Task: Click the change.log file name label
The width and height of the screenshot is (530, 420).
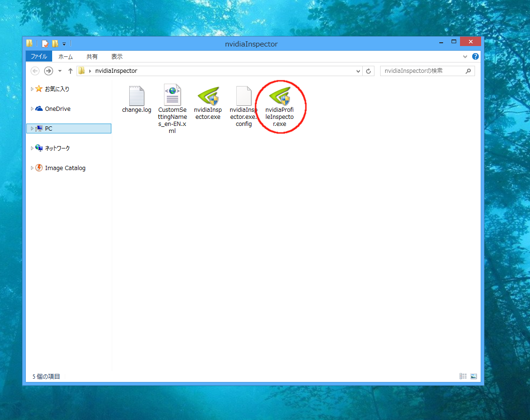Action: (137, 110)
